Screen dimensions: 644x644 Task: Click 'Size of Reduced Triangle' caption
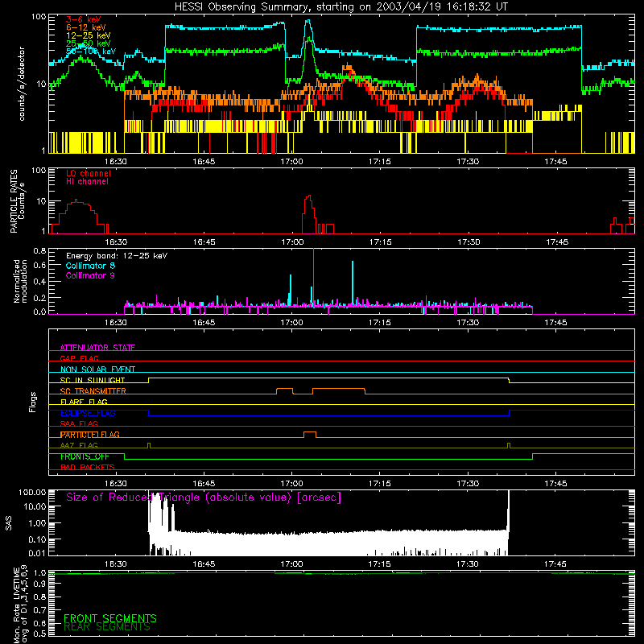pyautogui.click(x=204, y=497)
